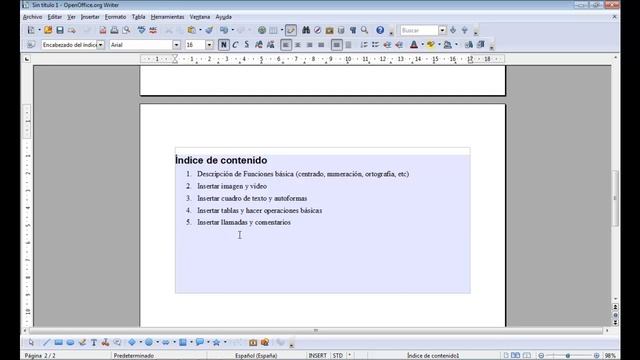Open the Editar menu

55,17
